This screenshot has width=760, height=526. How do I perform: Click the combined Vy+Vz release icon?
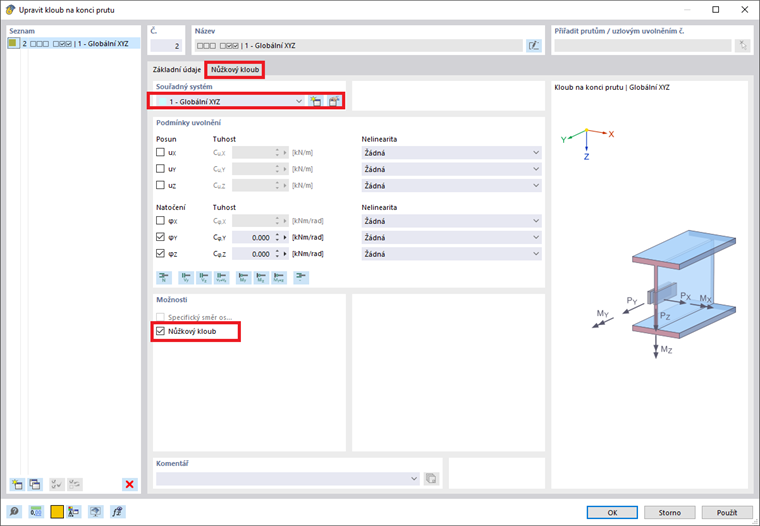point(222,277)
